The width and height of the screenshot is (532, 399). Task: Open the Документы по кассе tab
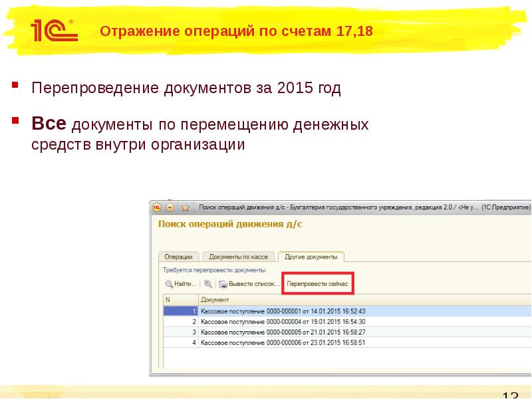pos(237,257)
